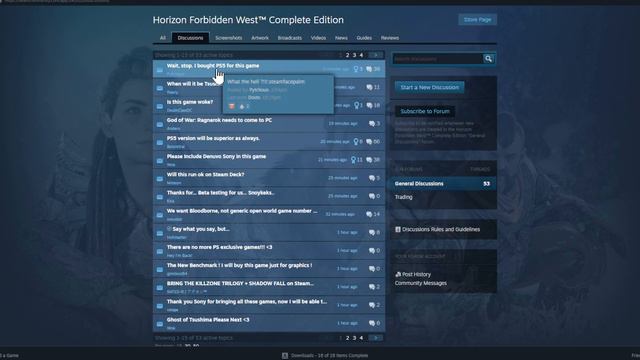Switch to the All tab
The width and height of the screenshot is (640, 360).
(x=163, y=38)
